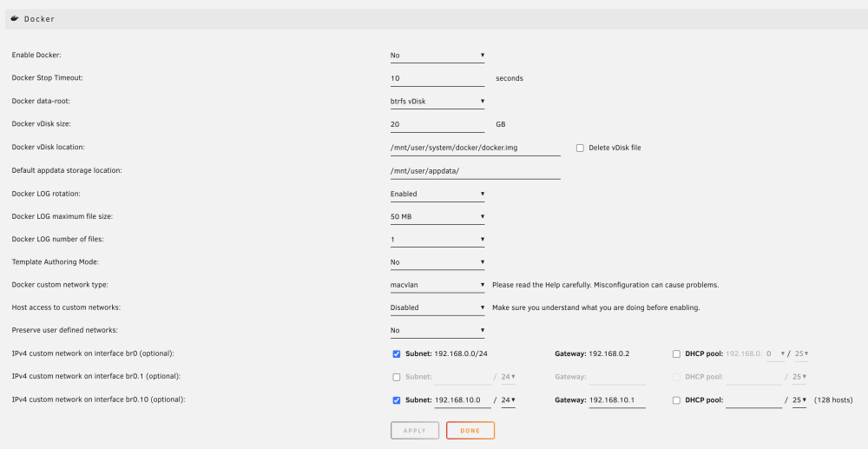Click 'Make sure you understand' warning text

point(596,307)
